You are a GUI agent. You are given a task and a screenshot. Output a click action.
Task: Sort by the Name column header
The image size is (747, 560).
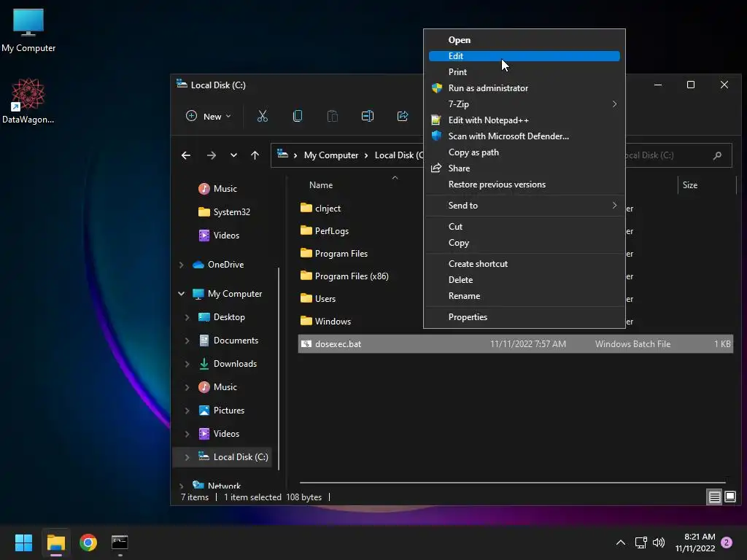coord(321,185)
